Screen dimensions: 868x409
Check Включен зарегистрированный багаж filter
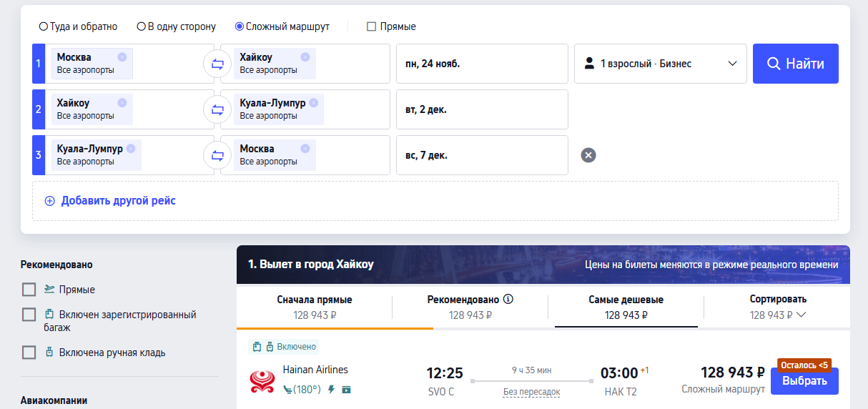(29, 315)
